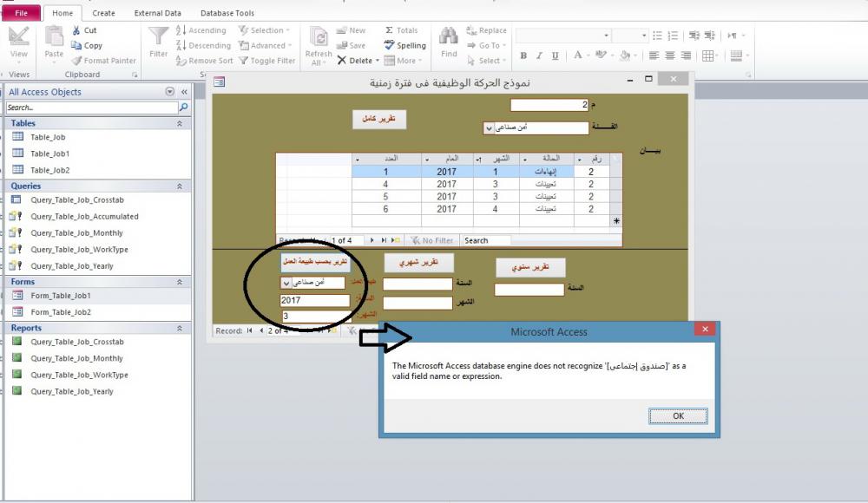Create a New record from the ribbon
The height and width of the screenshot is (503, 868).
[351, 30]
